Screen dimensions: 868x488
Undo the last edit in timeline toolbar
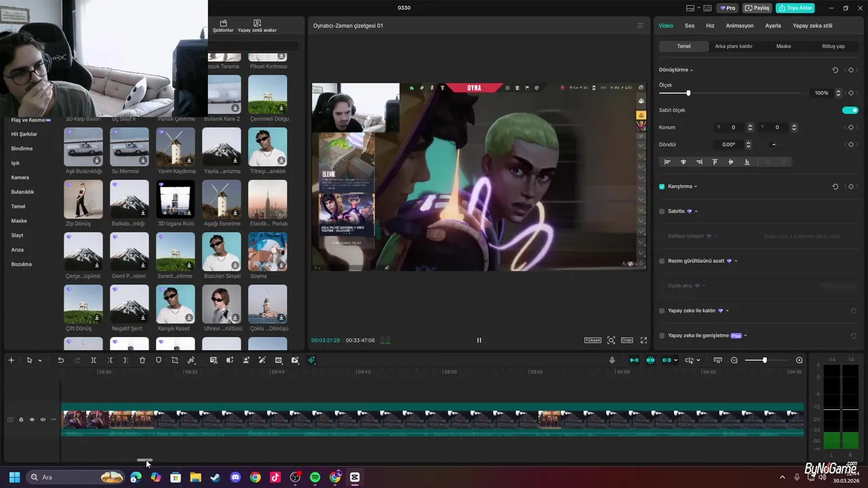click(x=60, y=360)
